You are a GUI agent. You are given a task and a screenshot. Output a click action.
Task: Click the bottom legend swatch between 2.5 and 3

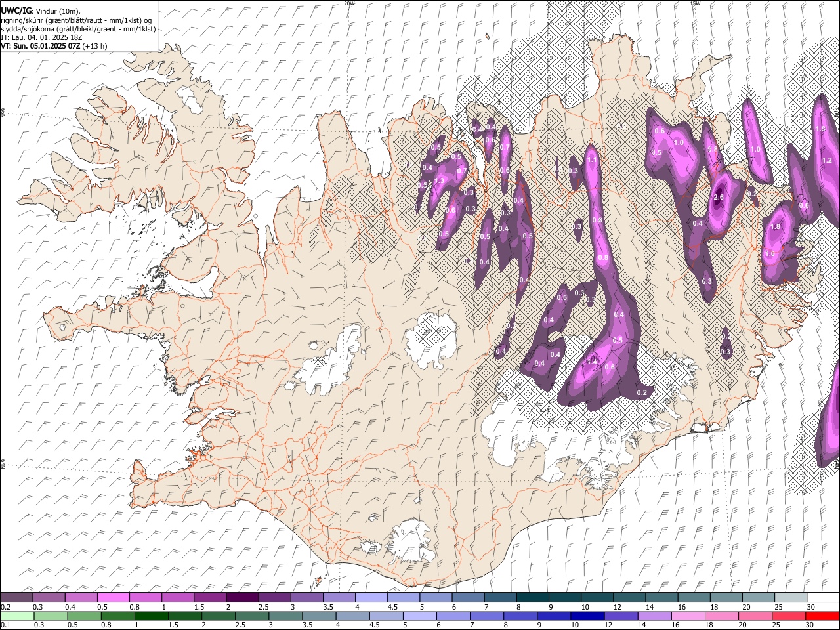point(251,616)
